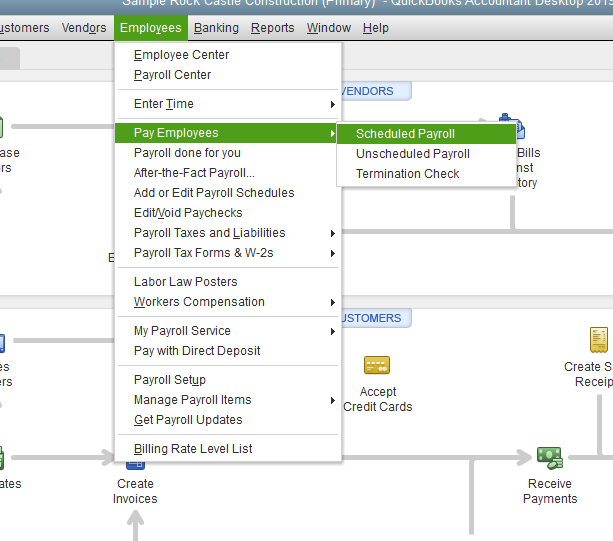Select Get Payroll Updates
The image size is (613, 541).
pyautogui.click(x=228, y=419)
